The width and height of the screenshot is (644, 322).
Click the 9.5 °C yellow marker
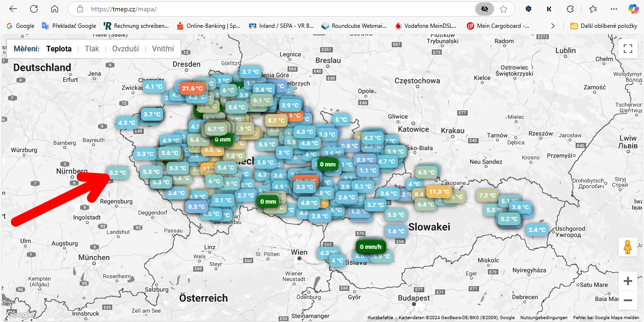(x=213, y=150)
